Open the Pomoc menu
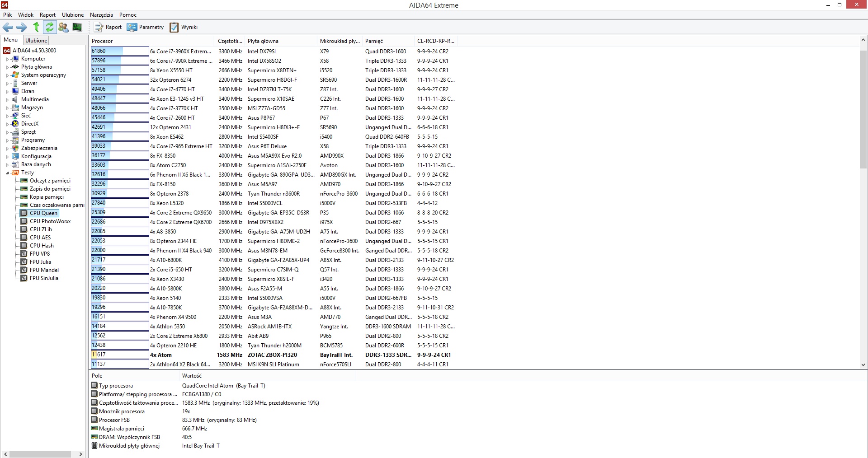Viewport: 868px width, 458px height. (x=128, y=15)
